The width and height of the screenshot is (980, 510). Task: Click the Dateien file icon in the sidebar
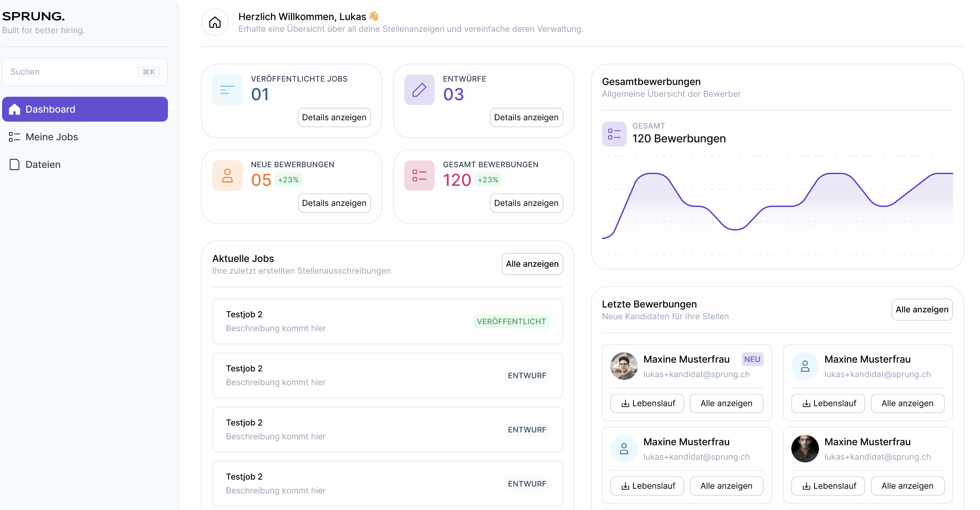[x=15, y=164]
